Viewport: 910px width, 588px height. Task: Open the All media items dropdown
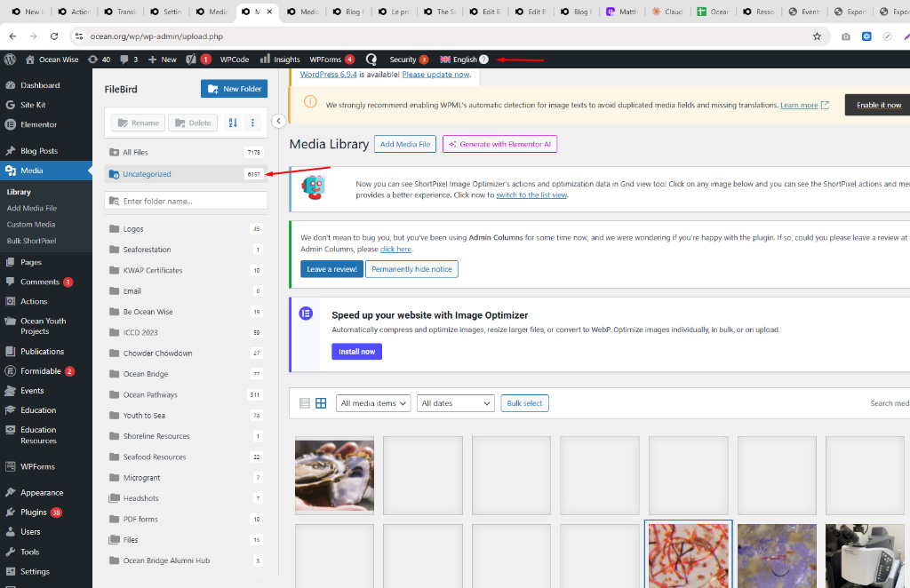pyautogui.click(x=373, y=403)
